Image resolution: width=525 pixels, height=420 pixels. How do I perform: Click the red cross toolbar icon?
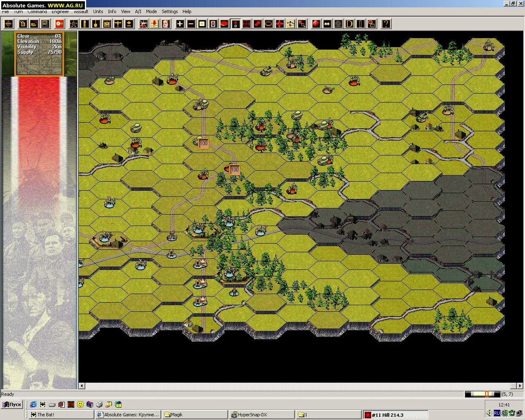point(280,24)
